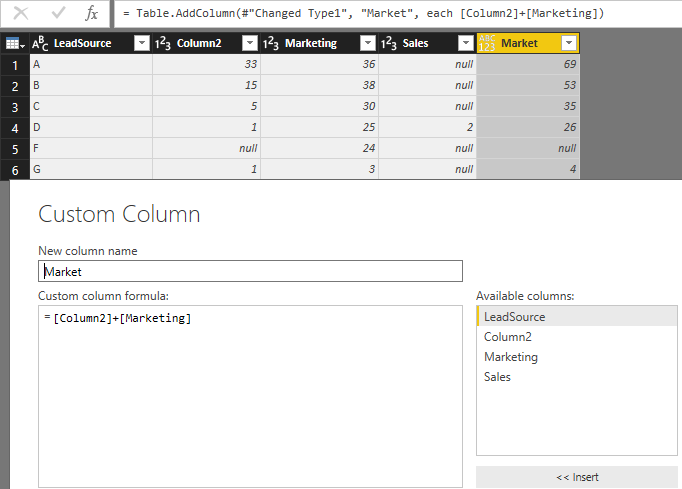682x489 pixels.
Task: Select Sales in Available columns
Action: coord(577,377)
